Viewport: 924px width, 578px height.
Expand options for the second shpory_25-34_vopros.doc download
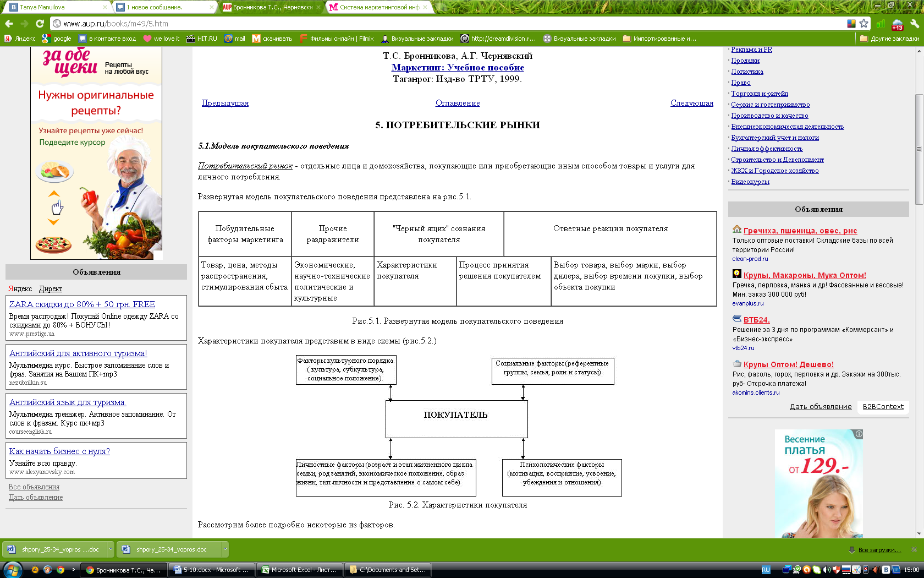tap(225, 549)
